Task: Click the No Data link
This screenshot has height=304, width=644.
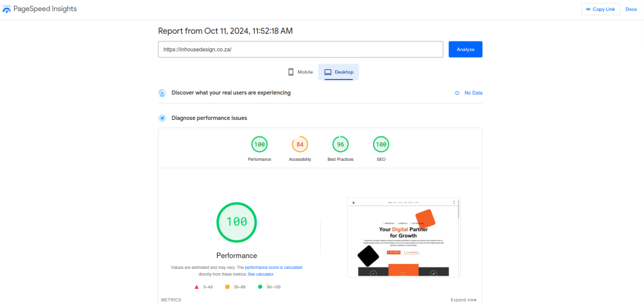Action: click(473, 93)
